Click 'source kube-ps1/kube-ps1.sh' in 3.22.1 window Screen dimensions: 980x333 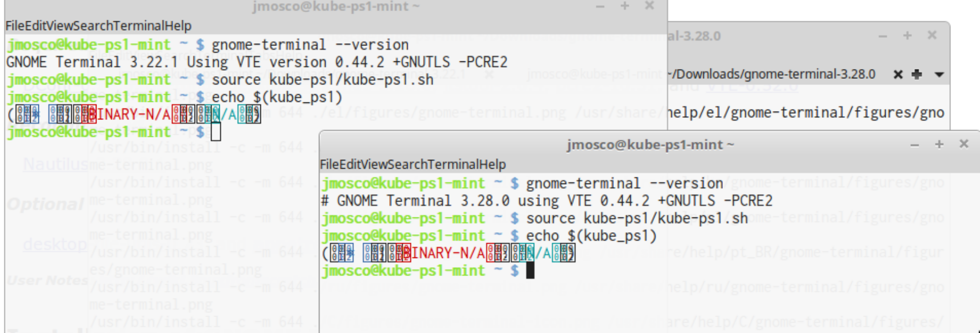point(322,79)
